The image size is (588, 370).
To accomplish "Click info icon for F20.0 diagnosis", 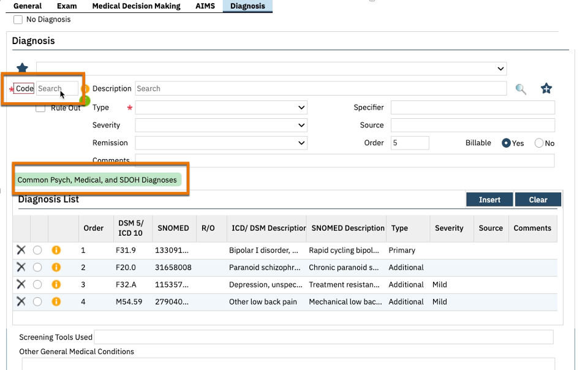I will coord(56,267).
